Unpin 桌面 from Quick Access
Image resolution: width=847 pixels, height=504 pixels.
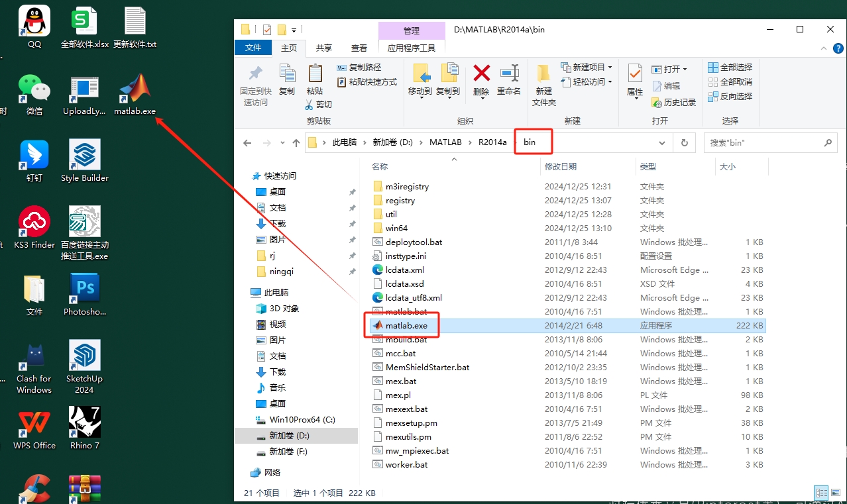pyautogui.click(x=351, y=192)
